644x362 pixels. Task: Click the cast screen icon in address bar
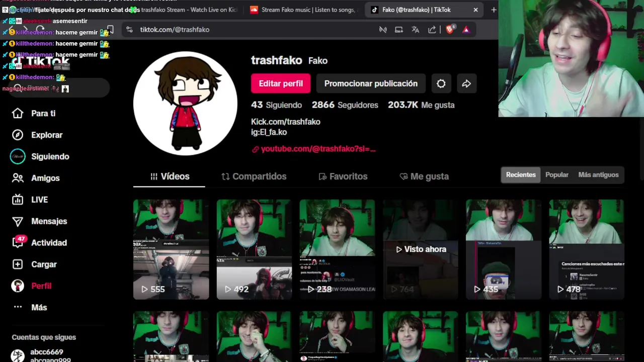pos(399,30)
